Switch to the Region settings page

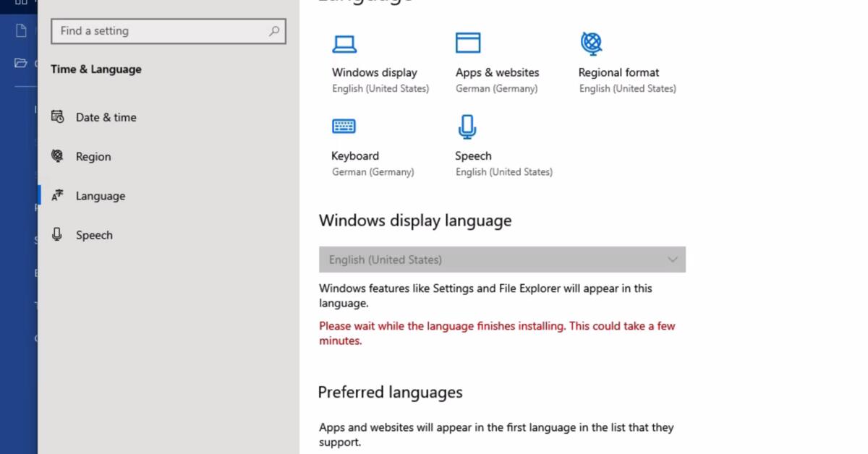click(92, 156)
